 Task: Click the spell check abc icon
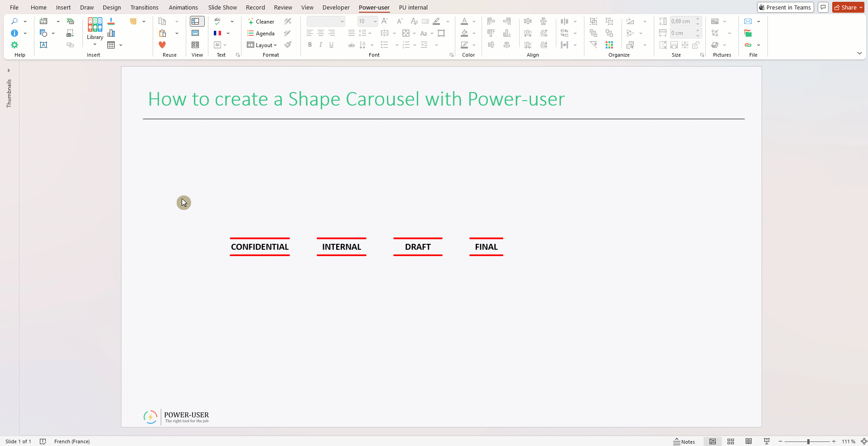(218, 21)
